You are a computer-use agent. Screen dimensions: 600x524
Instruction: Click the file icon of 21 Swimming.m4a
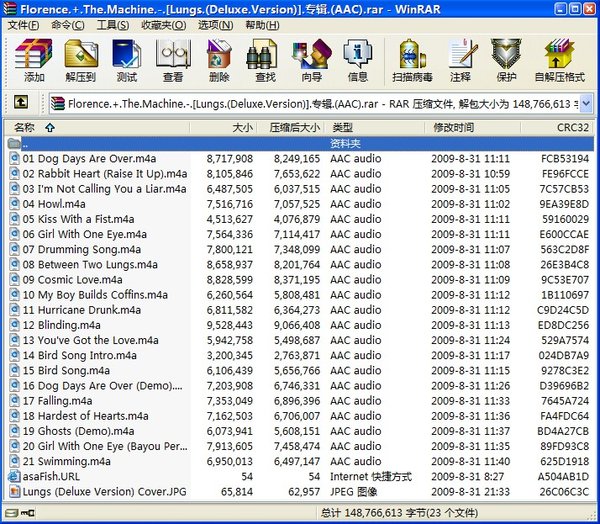(x=14, y=461)
